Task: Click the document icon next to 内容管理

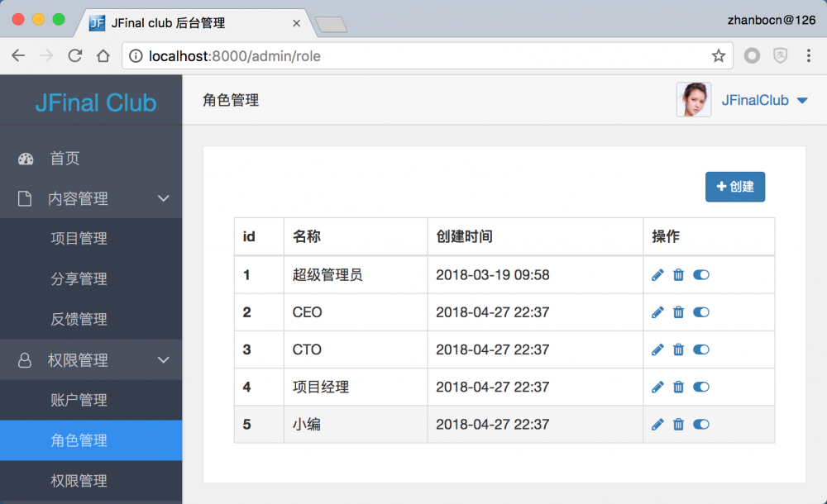Action: coord(26,198)
